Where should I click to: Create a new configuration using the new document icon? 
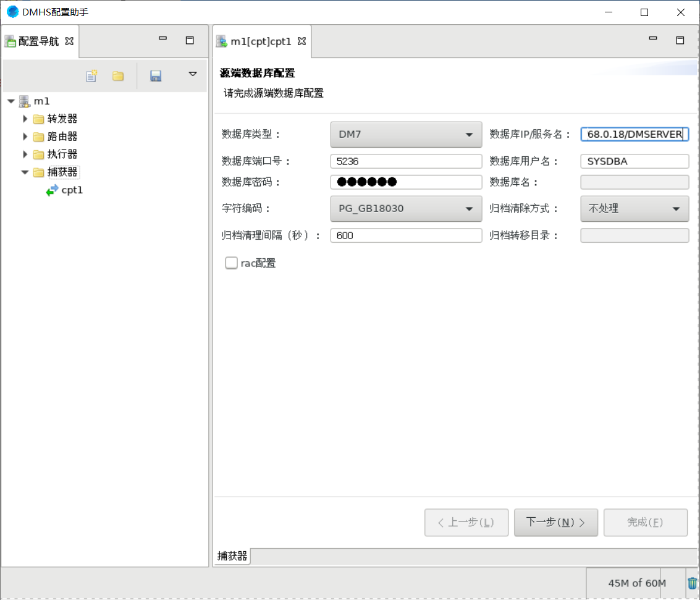pyautogui.click(x=91, y=75)
